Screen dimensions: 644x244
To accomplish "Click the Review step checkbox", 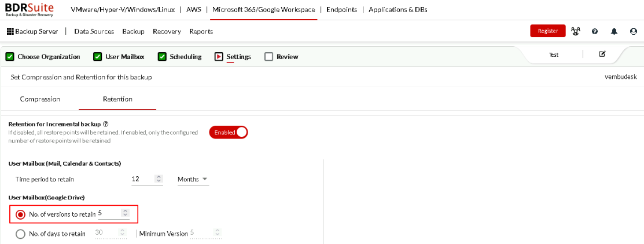I will [x=268, y=57].
